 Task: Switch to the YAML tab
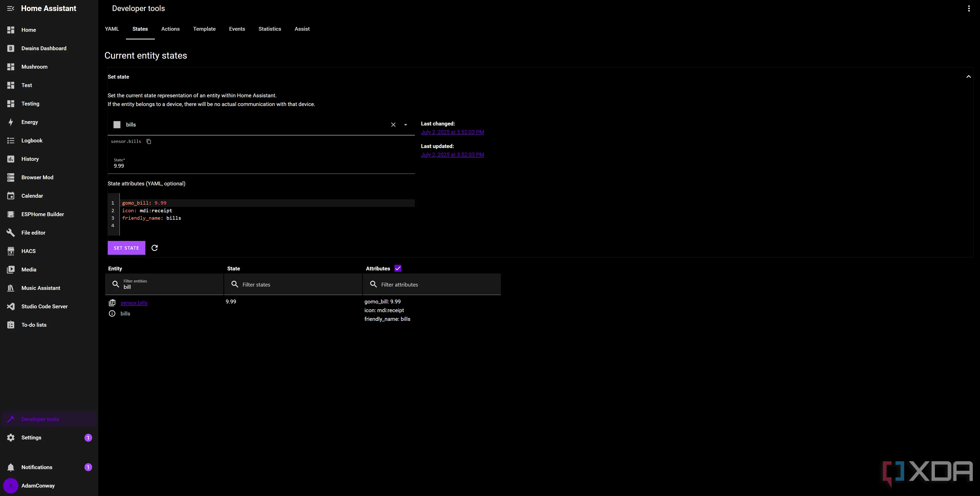tap(112, 29)
